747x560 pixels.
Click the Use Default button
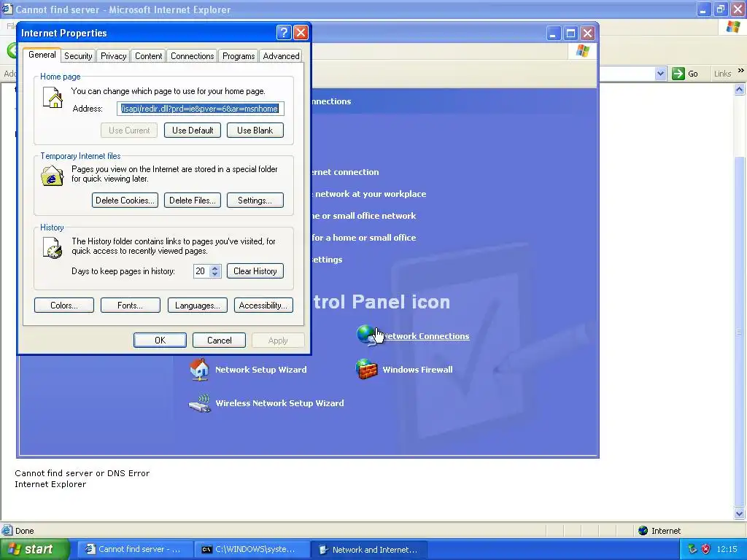[x=193, y=131]
